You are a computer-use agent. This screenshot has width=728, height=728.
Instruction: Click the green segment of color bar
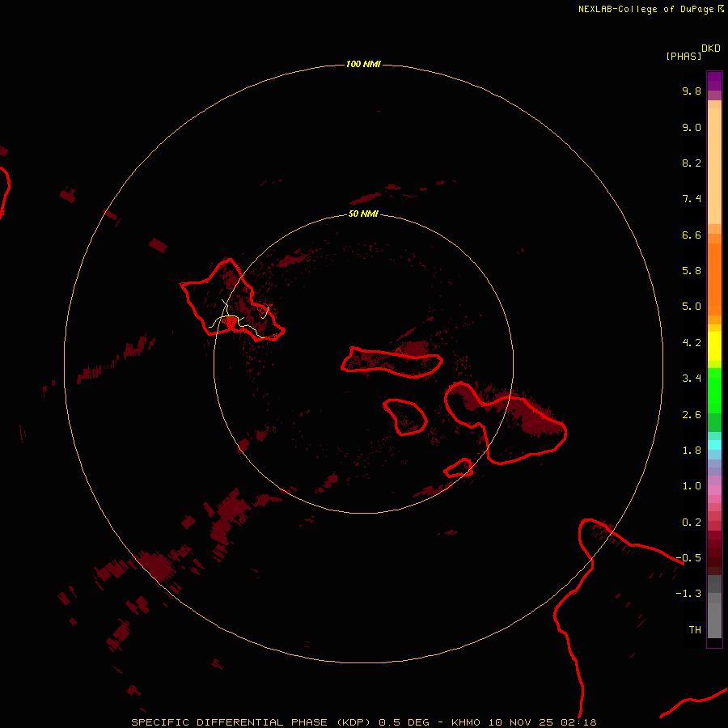pos(714,390)
